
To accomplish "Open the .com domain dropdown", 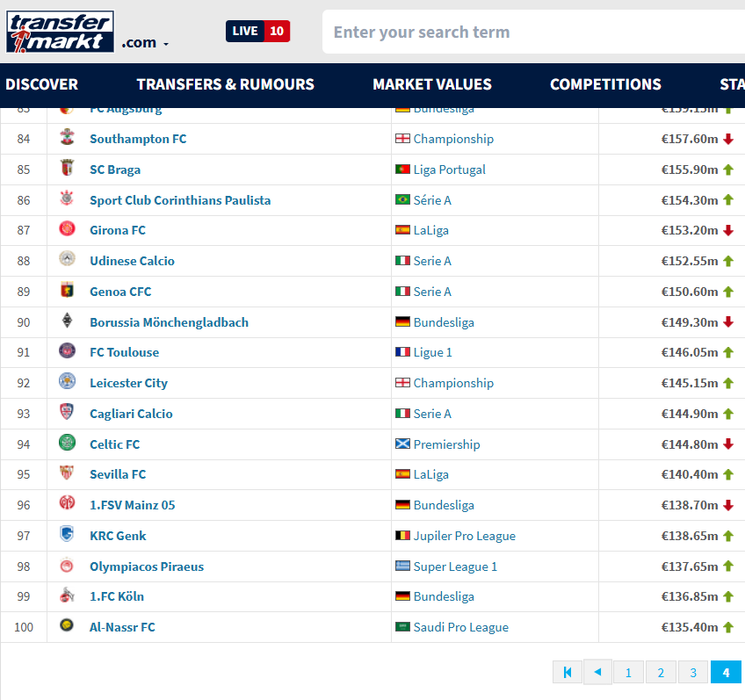I will point(145,43).
